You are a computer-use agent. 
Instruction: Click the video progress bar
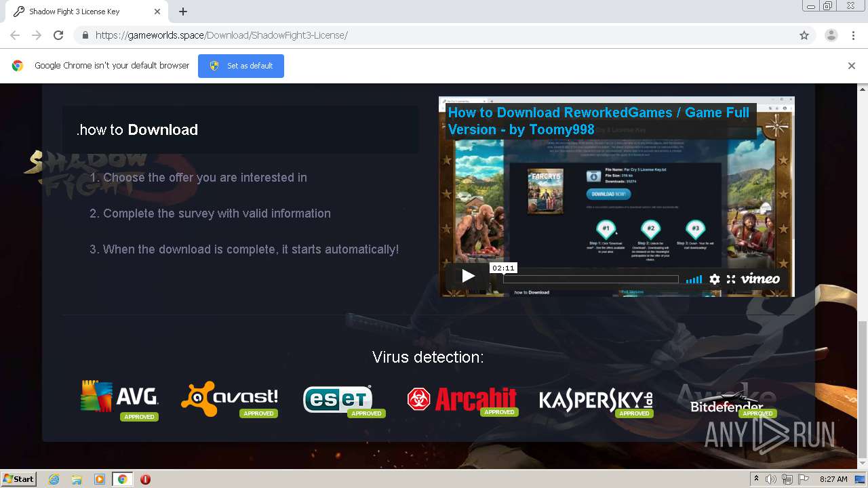[591, 279]
